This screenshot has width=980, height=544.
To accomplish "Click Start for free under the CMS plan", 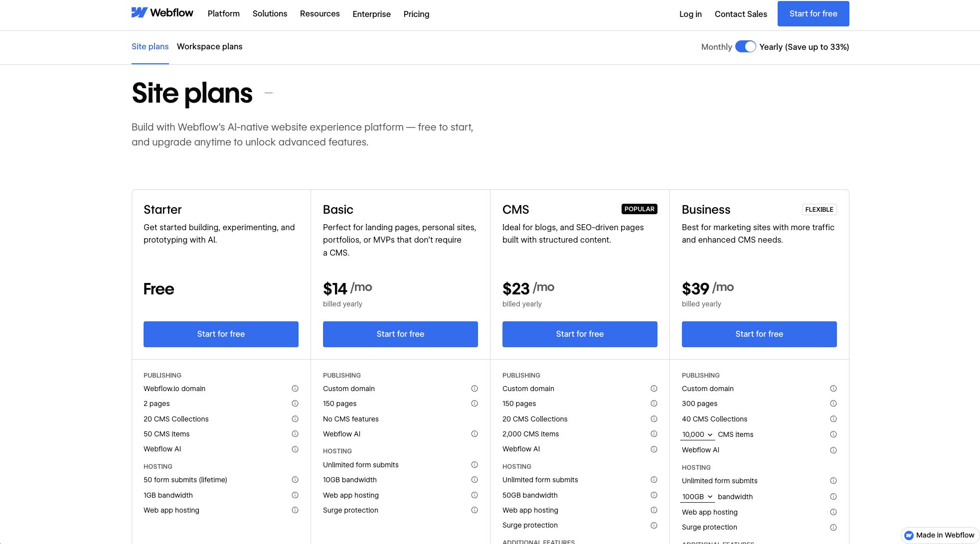I will (x=580, y=334).
